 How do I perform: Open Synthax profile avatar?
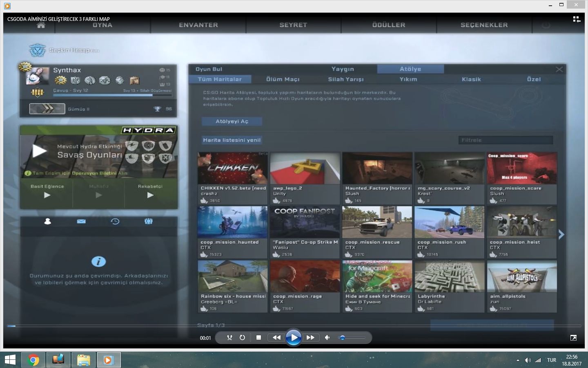pyautogui.click(x=38, y=76)
